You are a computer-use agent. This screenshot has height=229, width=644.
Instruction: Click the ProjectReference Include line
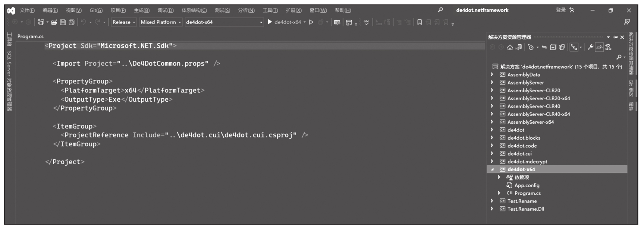pos(185,135)
